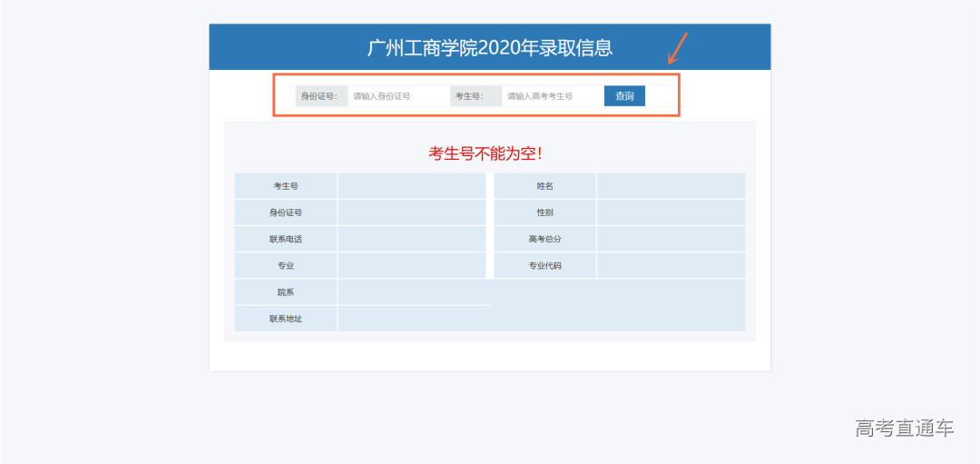Click the 高考总分 table label cell
This screenshot has width=980, height=464.
click(545, 239)
